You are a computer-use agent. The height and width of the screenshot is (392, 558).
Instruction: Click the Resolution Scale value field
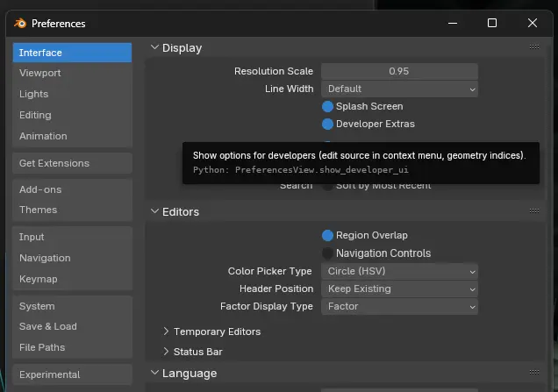point(399,72)
